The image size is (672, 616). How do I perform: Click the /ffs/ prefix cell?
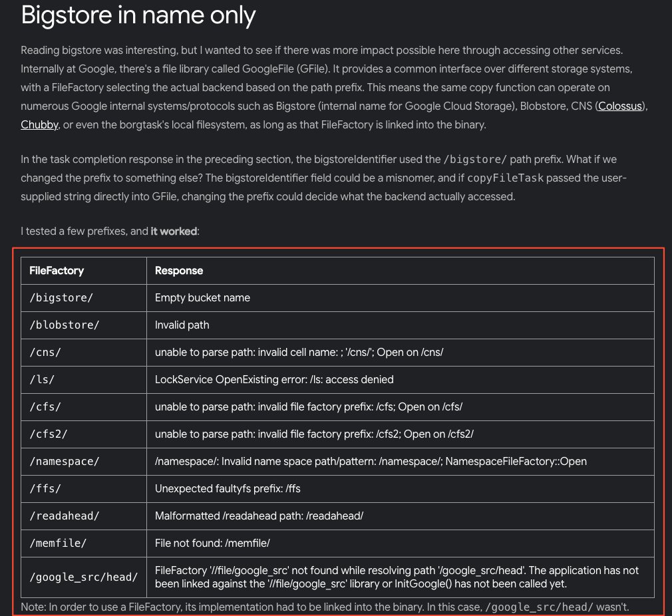point(84,489)
